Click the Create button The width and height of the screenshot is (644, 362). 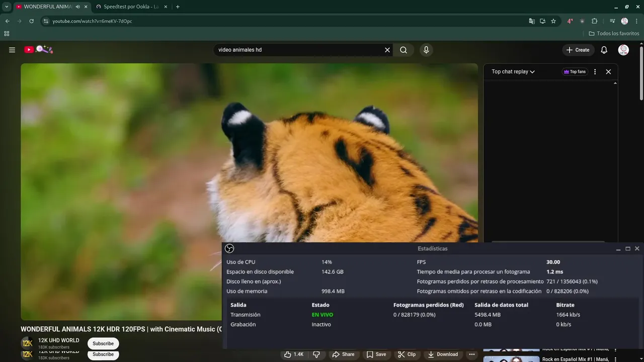click(578, 50)
